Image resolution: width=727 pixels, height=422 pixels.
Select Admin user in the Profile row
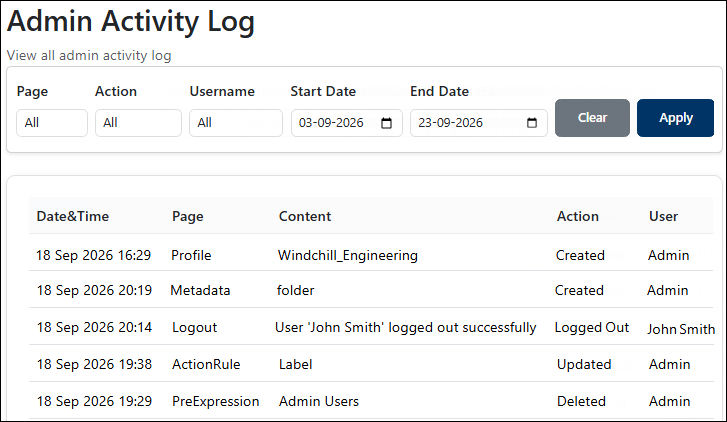(669, 255)
